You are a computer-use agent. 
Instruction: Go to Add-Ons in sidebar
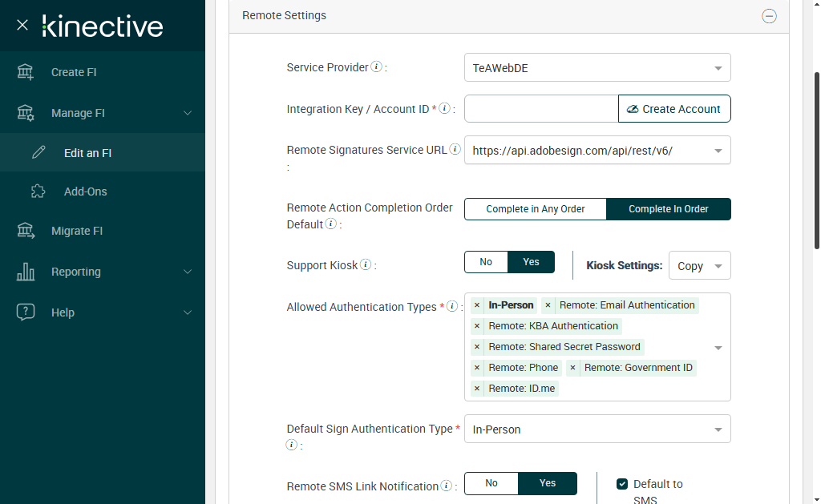coord(85,192)
